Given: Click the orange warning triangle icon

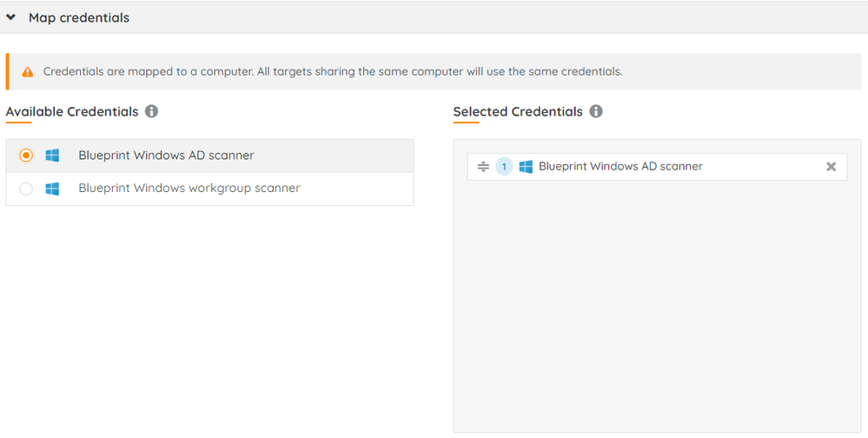Looking at the screenshot, I should coord(28,72).
